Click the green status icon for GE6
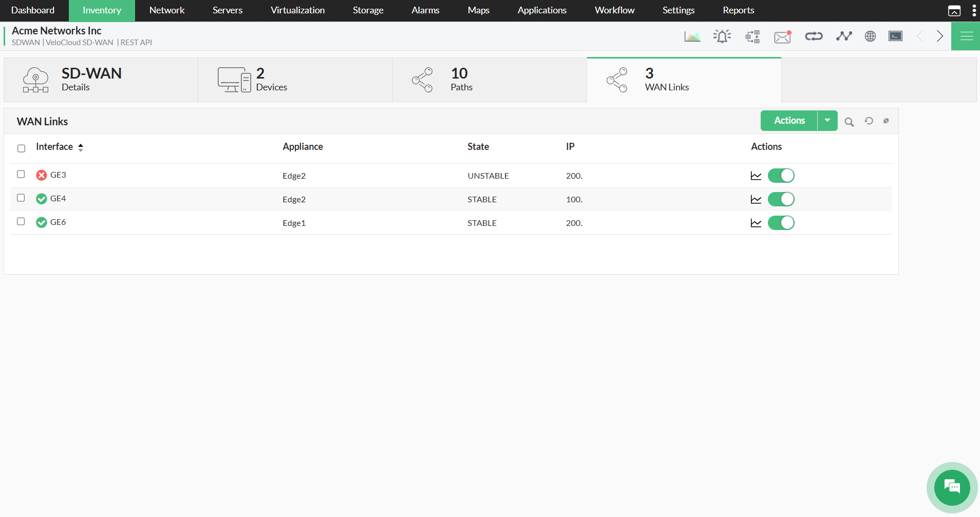The height and width of the screenshot is (517, 980). [x=42, y=222]
